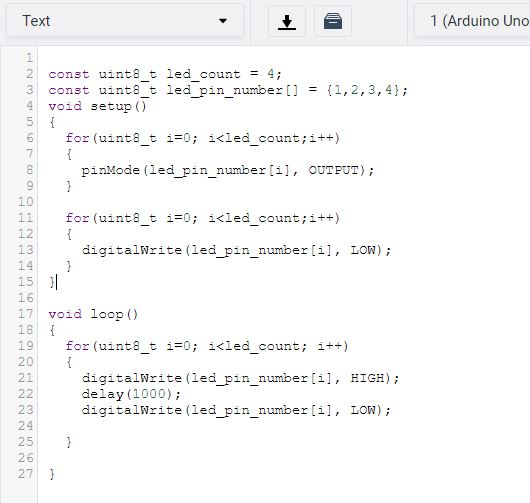The height and width of the screenshot is (503, 530).
Task: Click line number 1 in gutter
Action: tap(29, 58)
